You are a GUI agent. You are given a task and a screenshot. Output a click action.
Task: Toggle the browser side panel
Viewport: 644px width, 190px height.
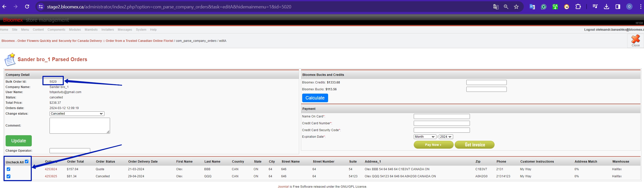[x=618, y=7]
